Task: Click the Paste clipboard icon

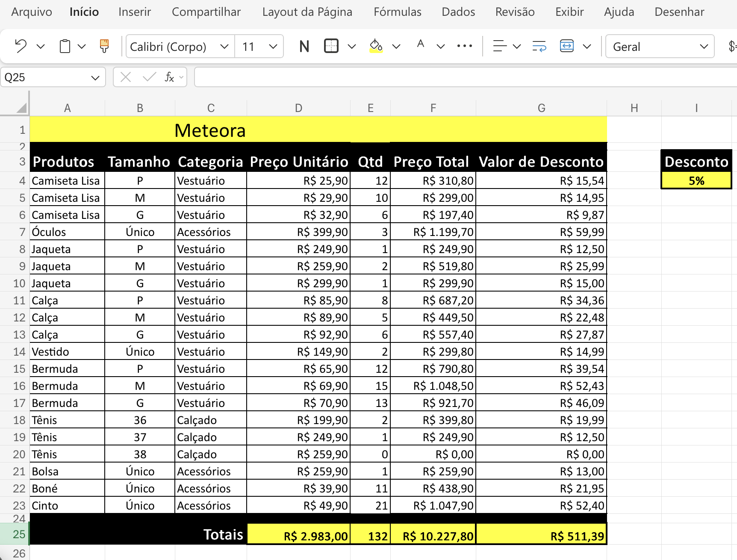Action: (65, 46)
